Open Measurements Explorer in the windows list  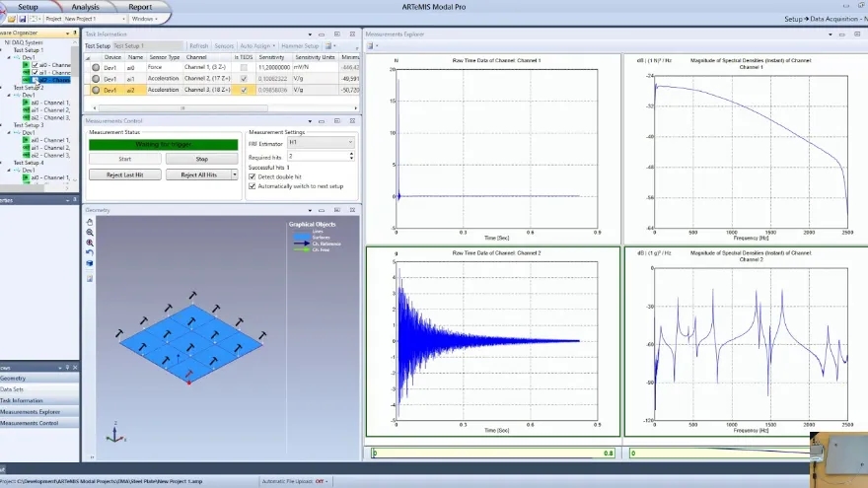pos(39,412)
